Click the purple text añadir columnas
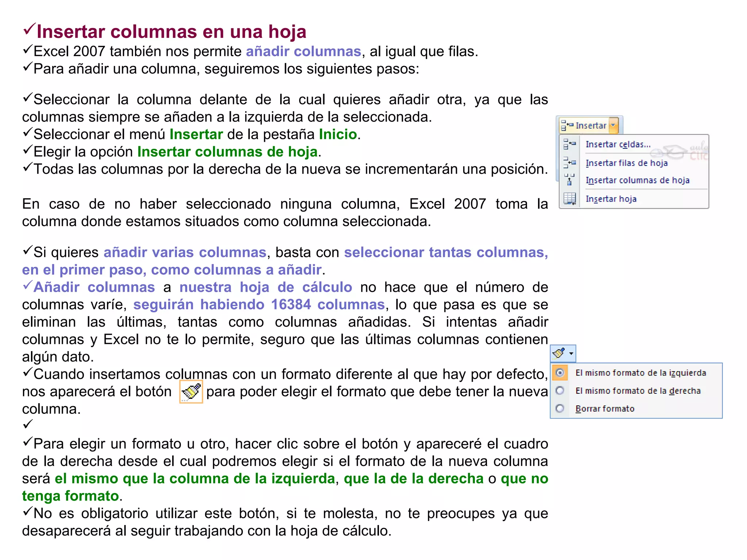Viewport: 747px width, 560px height. tap(303, 51)
